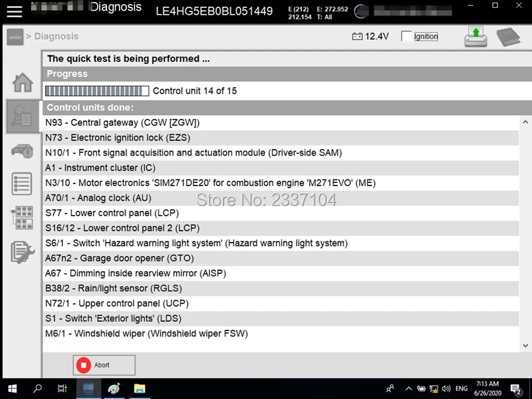The width and height of the screenshot is (532, 399).
Task: Open the notification center icon
Action: (516, 389)
